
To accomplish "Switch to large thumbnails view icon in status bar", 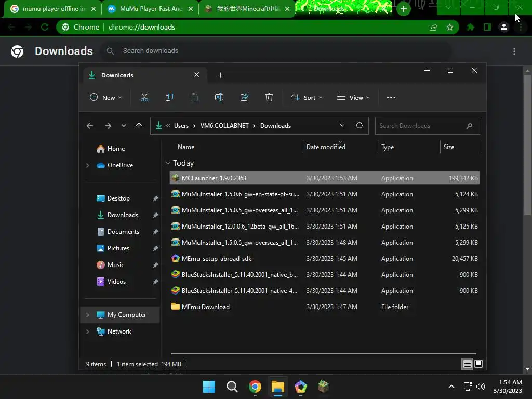I will (x=478, y=364).
